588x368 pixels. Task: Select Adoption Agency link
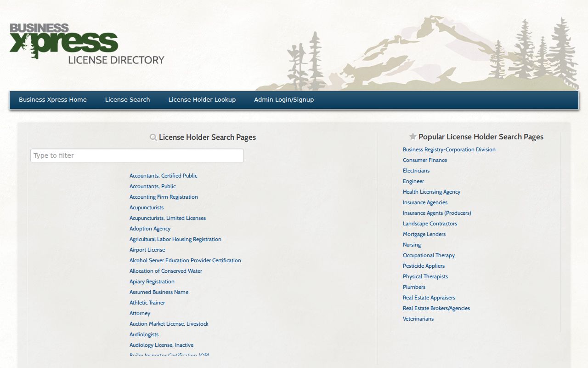click(x=150, y=229)
